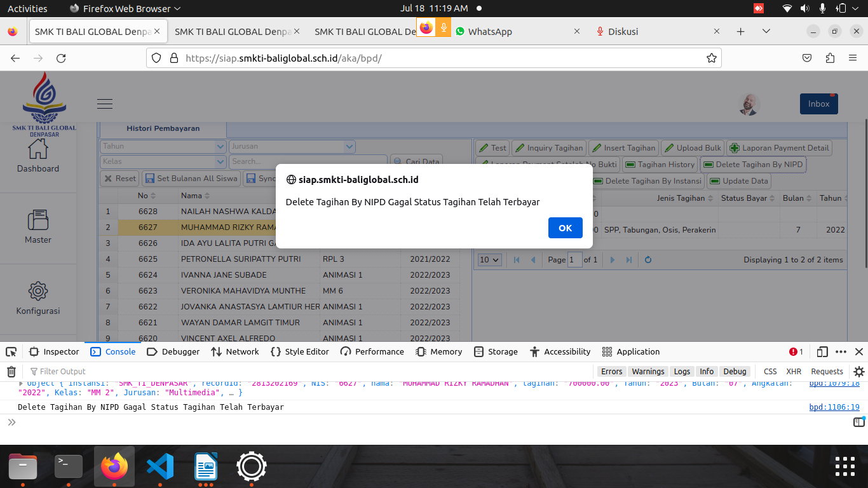Toggle the XHR filter button

coord(794,372)
